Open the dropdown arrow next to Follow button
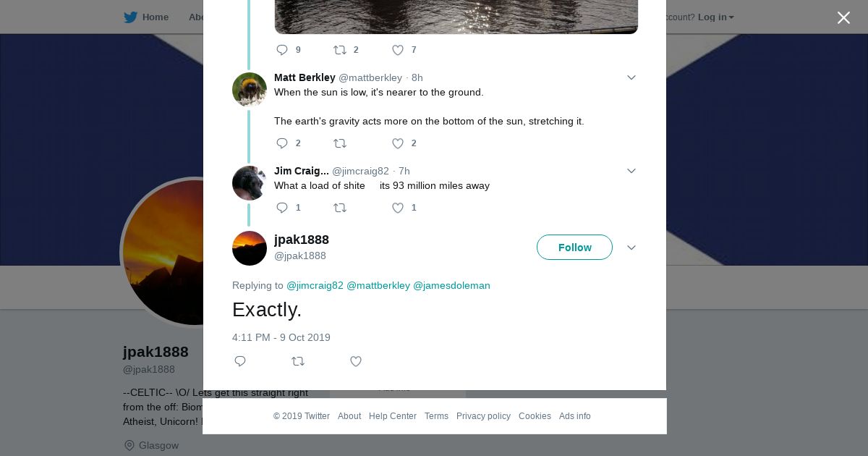 [631, 248]
